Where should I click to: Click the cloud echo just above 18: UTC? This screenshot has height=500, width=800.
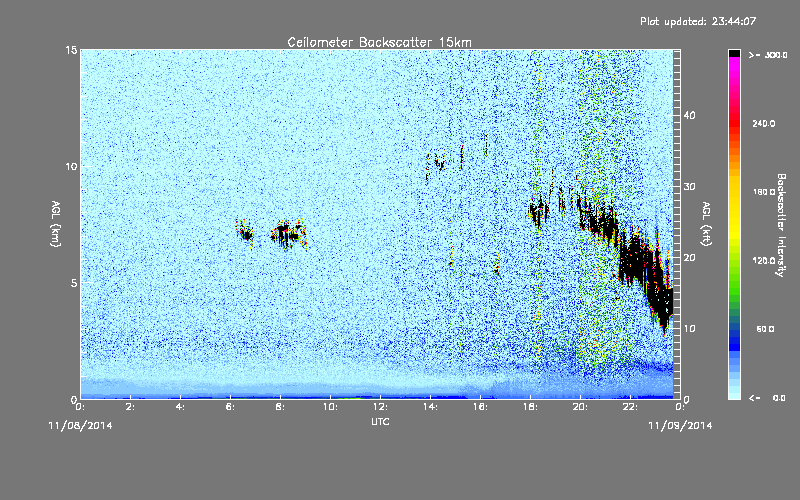point(539,210)
